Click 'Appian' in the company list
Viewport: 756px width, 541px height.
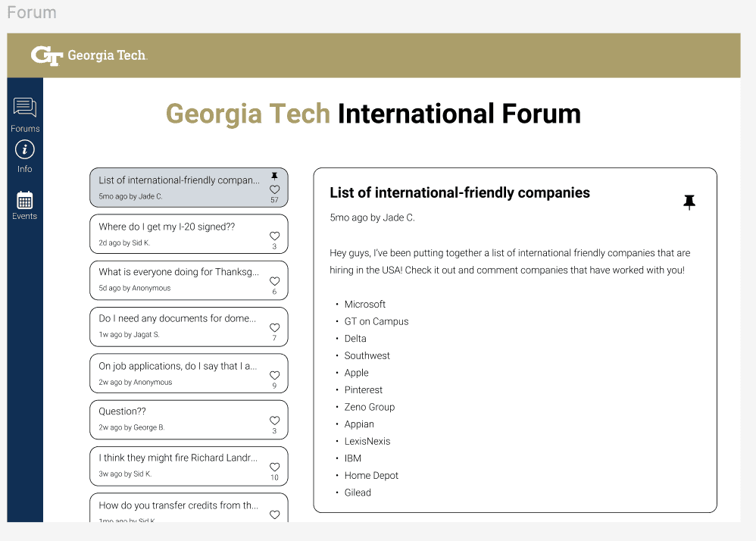point(359,424)
